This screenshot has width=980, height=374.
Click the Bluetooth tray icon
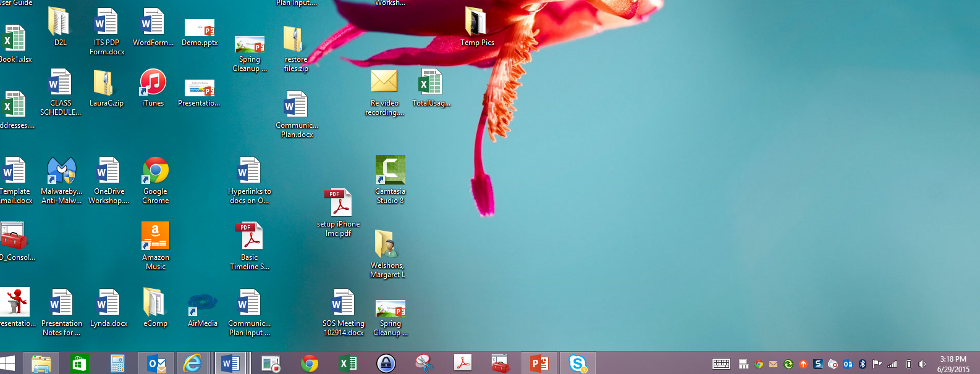point(863,364)
